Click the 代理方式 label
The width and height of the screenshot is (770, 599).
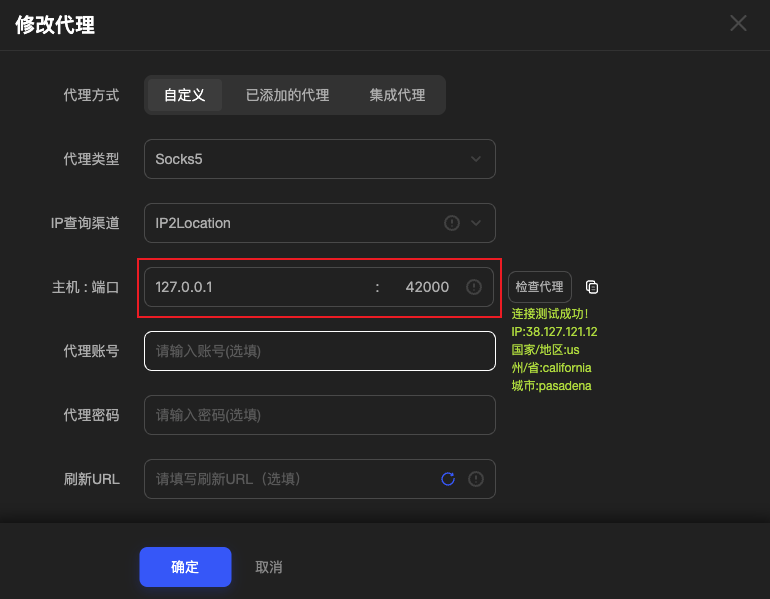pyautogui.click(x=91, y=95)
